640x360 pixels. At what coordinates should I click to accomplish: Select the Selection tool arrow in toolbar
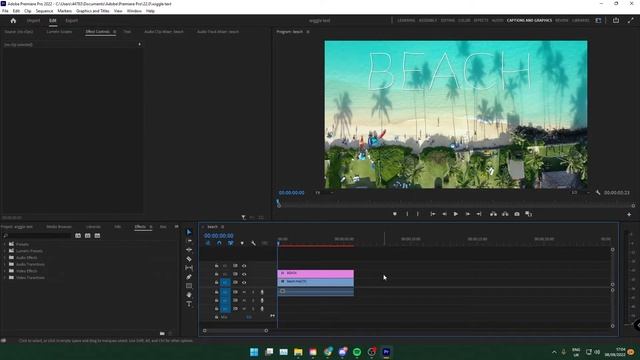(189, 232)
